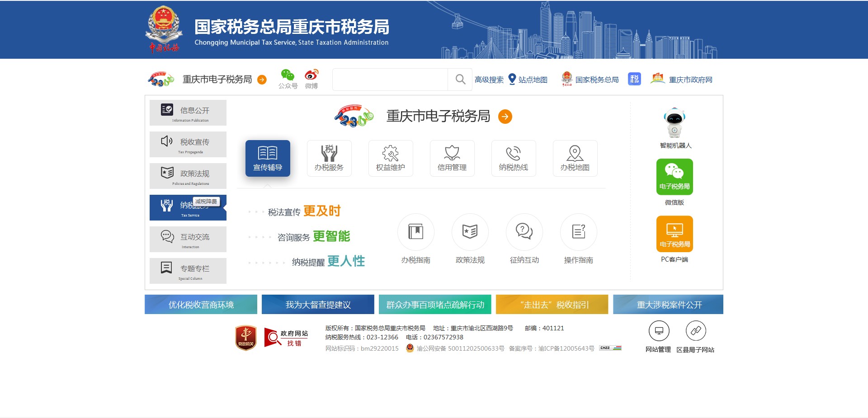Open the 征纳互动 chat icon
The height and width of the screenshot is (418, 868).
pyautogui.click(x=524, y=232)
